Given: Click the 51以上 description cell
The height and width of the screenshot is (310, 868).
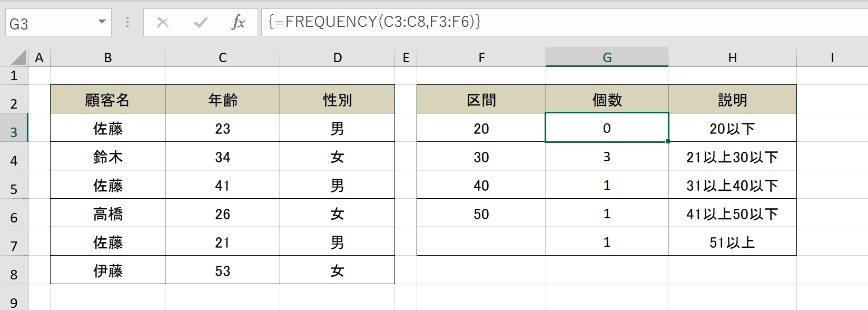Looking at the screenshot, I should pyautogui.click(x=732, y=242).
